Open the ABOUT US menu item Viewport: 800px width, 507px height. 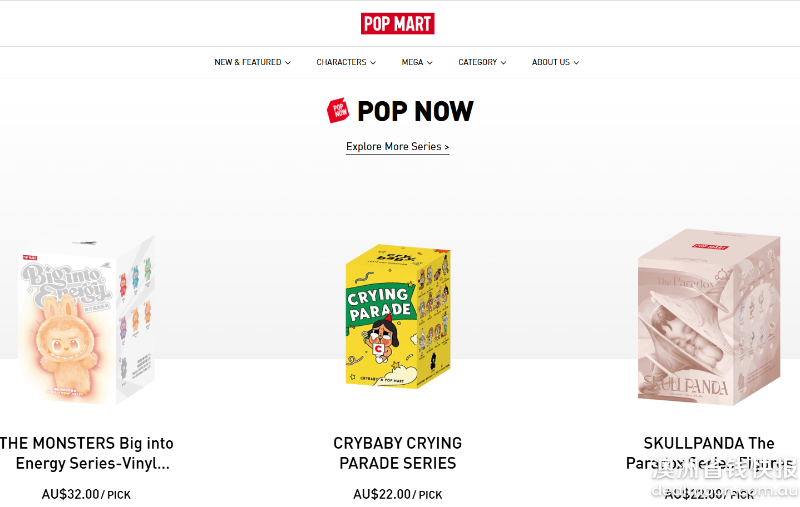[x=550, y=62]
